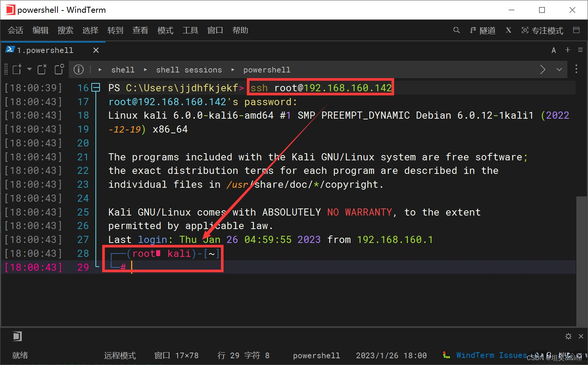Click the duplicate session icon in toolbar
The width and height of the screenshot is (588, 365).
coord(59,69)
